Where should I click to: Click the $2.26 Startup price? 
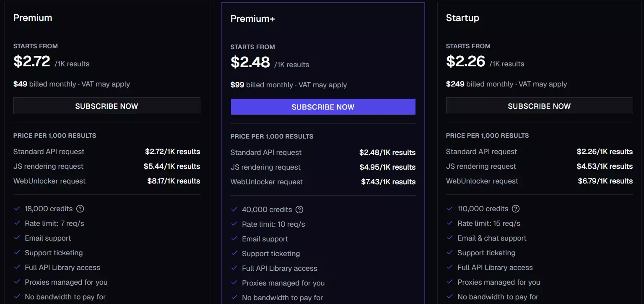(x=466, y=61)
